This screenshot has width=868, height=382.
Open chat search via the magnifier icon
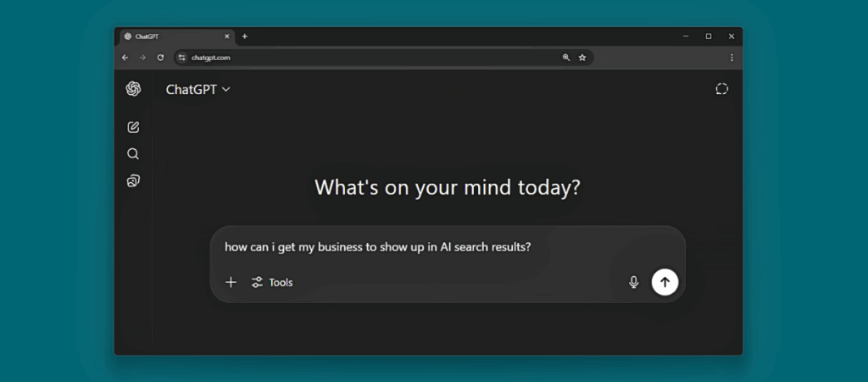(133, 153)
